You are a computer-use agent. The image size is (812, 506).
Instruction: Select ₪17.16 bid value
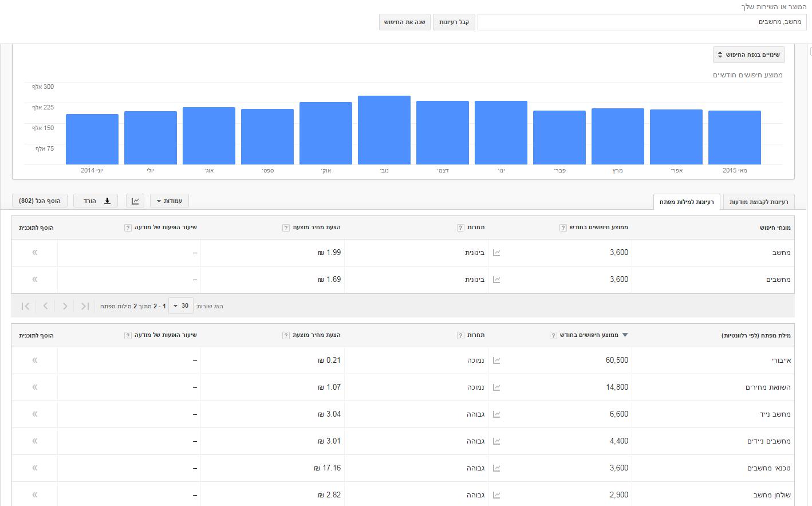pos(328,468)
